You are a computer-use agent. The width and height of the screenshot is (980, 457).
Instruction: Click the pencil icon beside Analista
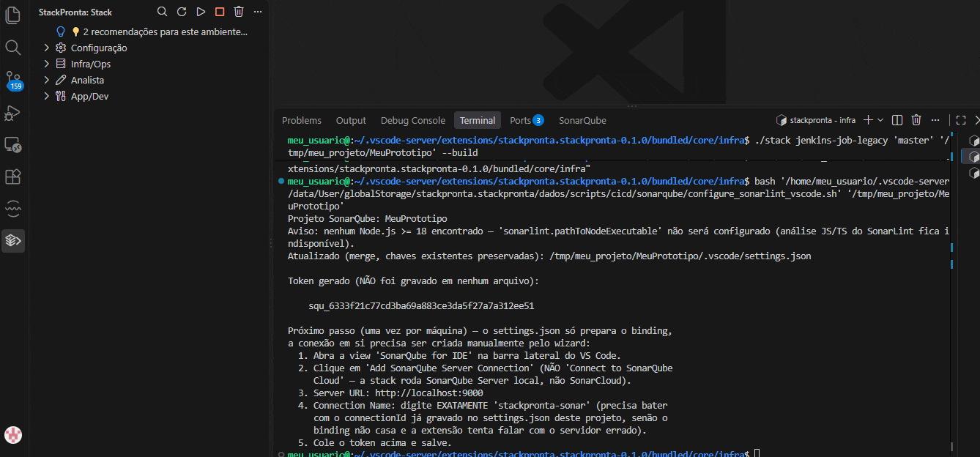[62, 80]
